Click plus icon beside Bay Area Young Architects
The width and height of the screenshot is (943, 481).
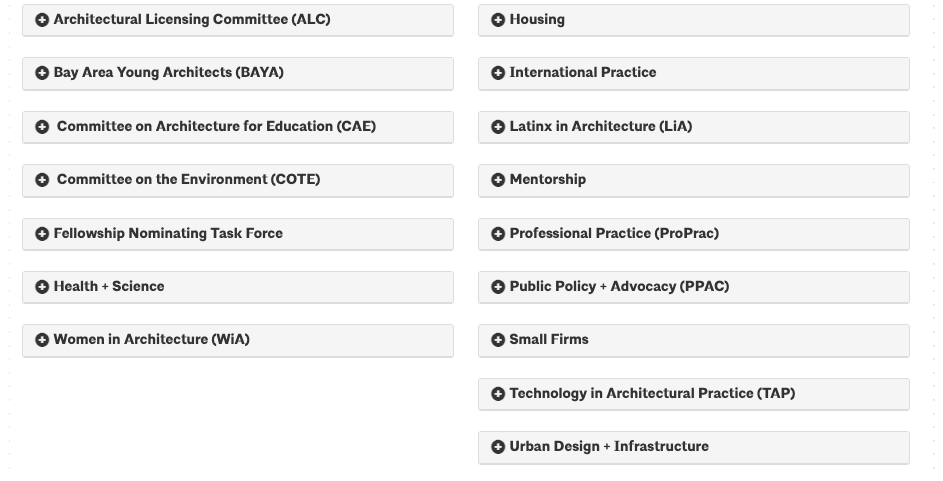(42, 73)
